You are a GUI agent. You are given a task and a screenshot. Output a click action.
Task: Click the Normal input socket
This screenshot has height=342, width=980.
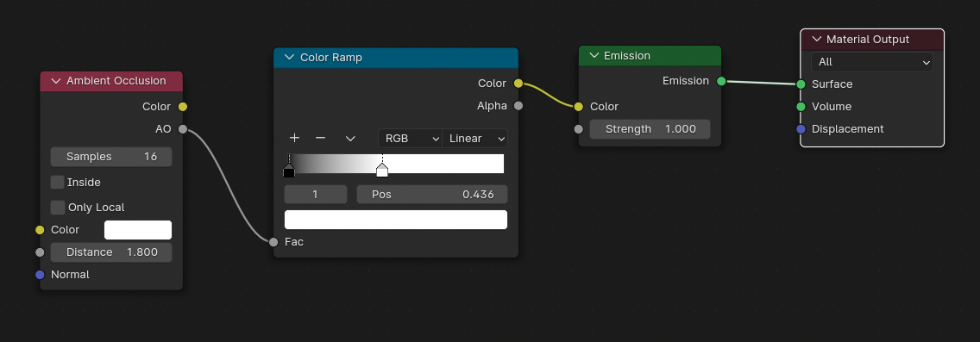(x=40, y=275)
